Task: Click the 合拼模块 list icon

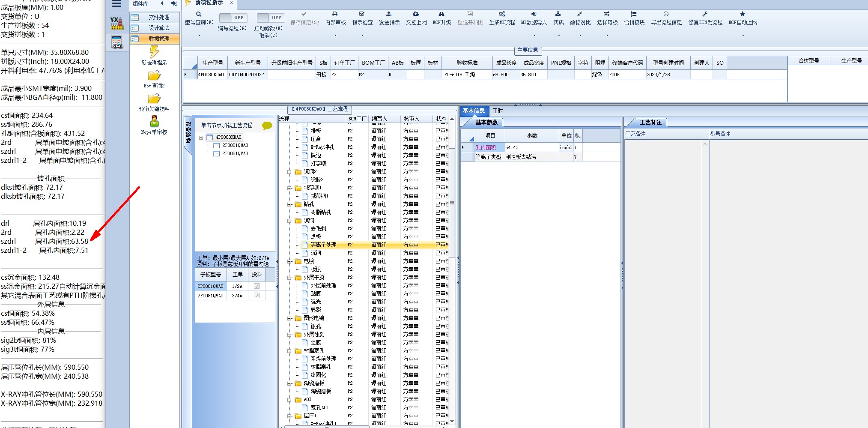Action: click(634, 14)
